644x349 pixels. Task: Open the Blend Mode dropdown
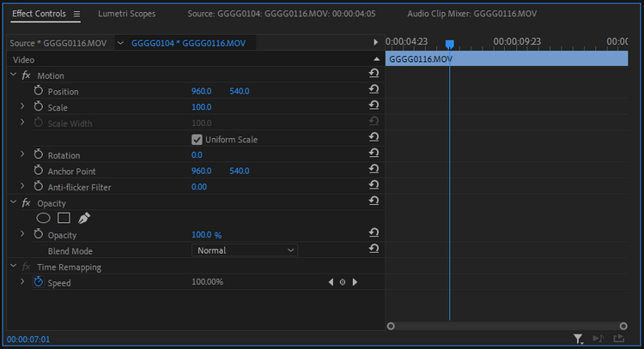tap(244, 250)
